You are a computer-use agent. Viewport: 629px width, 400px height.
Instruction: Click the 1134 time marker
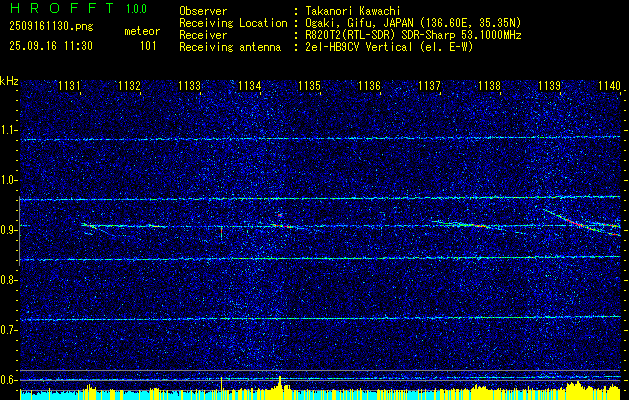[x=249, y=86]
